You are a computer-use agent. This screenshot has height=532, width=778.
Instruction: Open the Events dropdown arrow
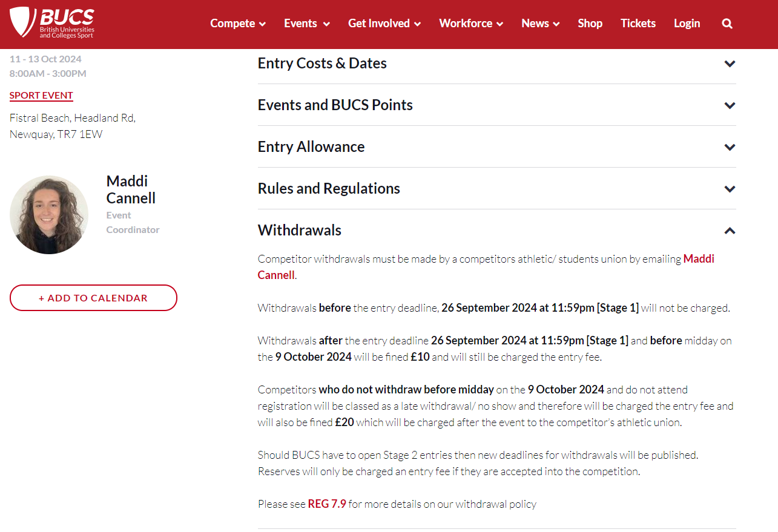(326, 24)
